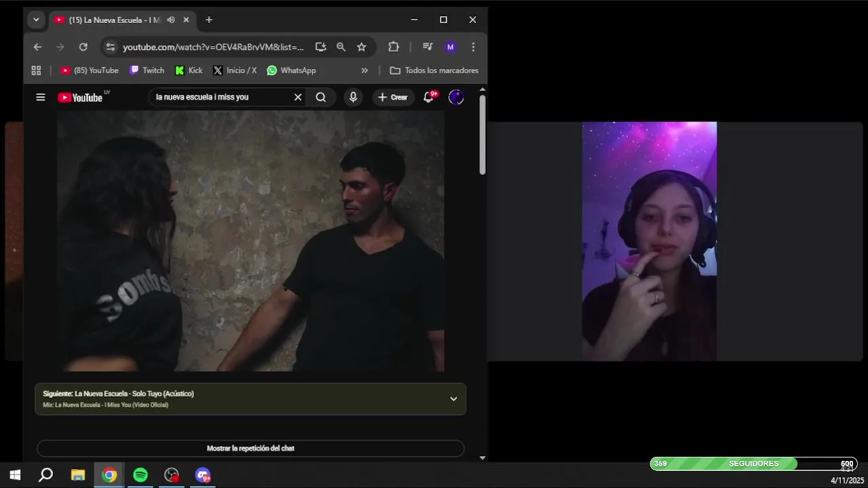Clear the YouTube search text
Screen dimensions: 868x488
click(298, 97)
